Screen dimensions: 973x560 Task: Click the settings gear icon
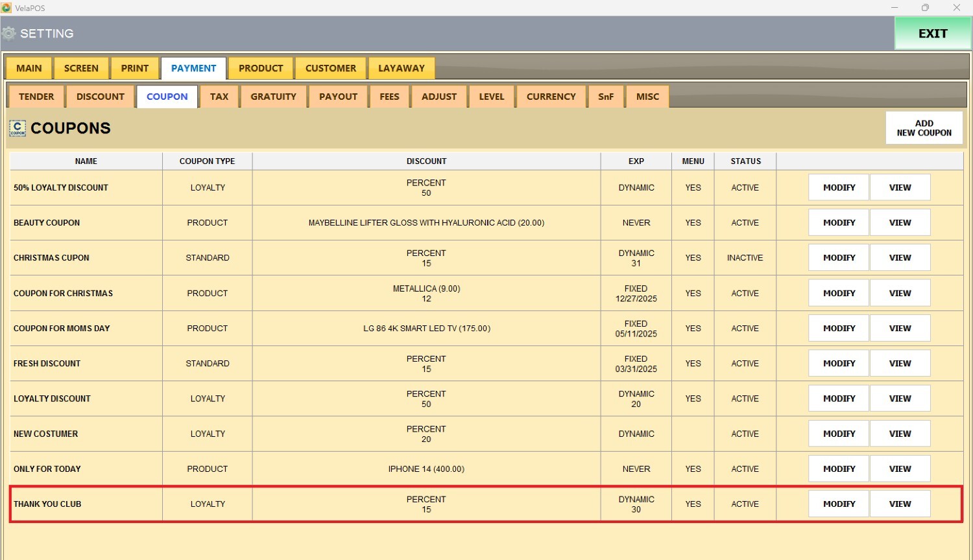coord(8,34)
